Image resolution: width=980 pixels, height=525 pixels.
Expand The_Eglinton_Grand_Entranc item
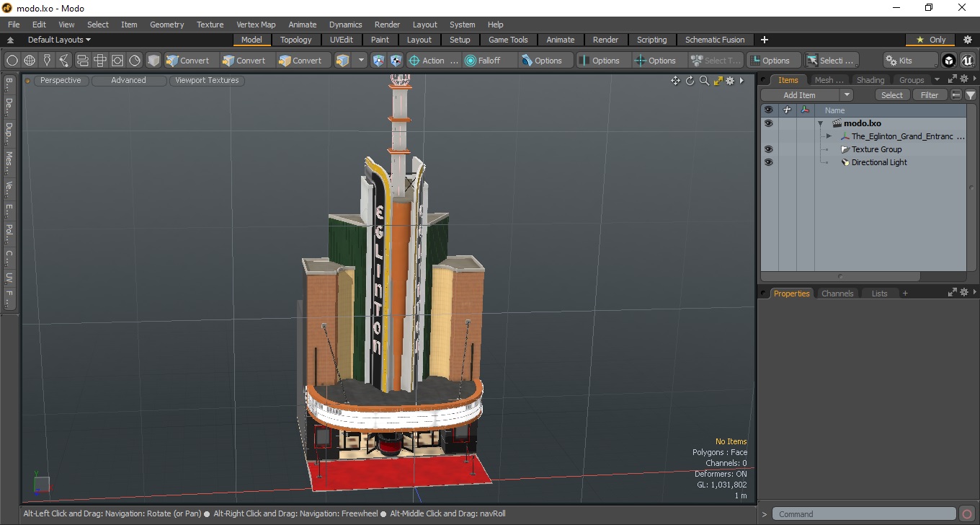(829, 136)
